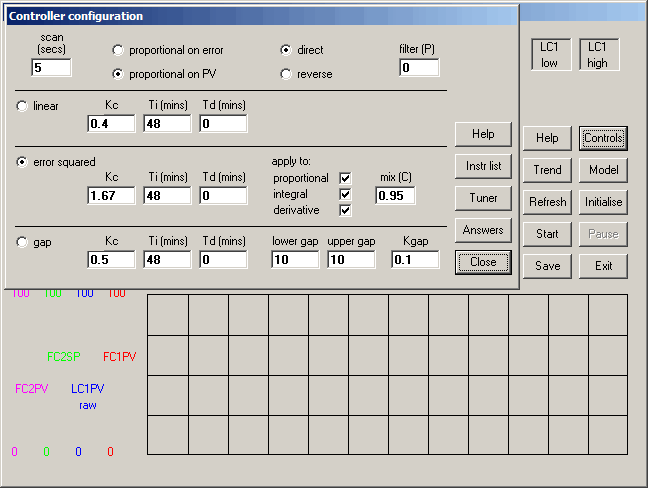Select the gap algorithm radio button

23,241
